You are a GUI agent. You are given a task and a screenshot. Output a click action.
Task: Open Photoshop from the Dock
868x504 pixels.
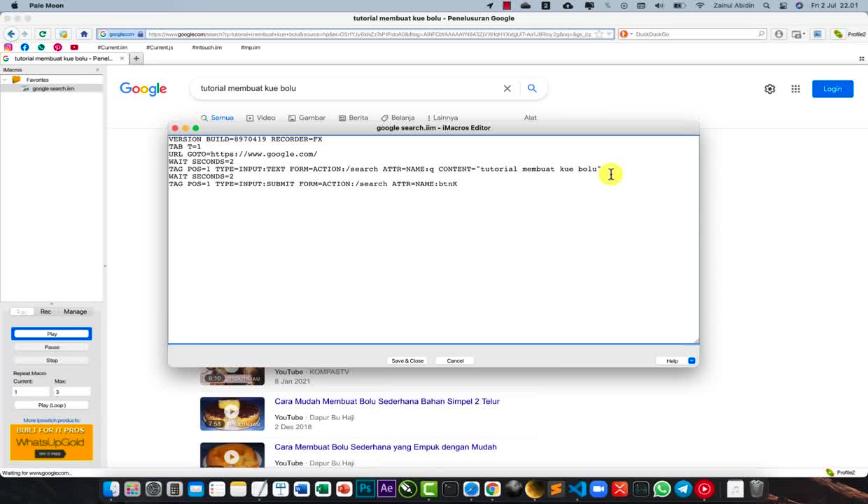365,489
